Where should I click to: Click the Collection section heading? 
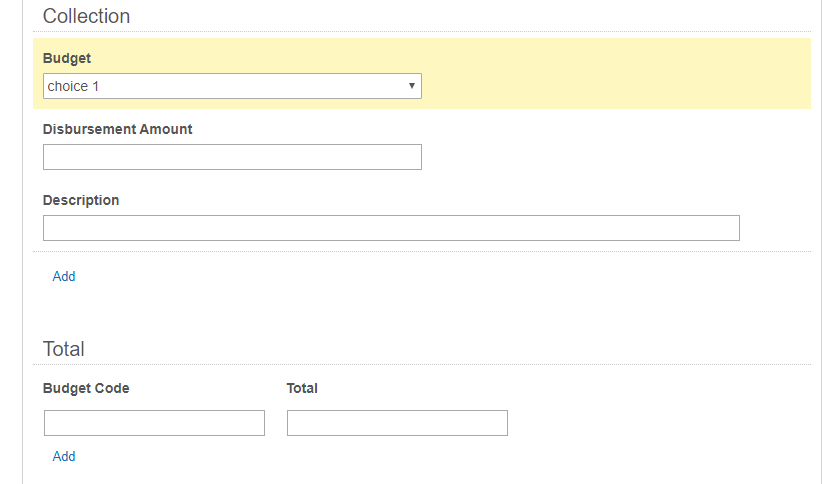86,16
